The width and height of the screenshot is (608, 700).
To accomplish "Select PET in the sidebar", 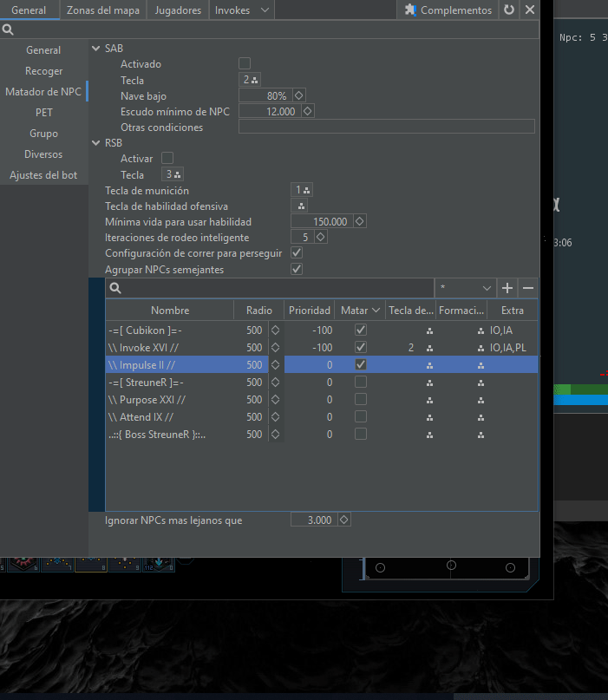I will point(43,113).
